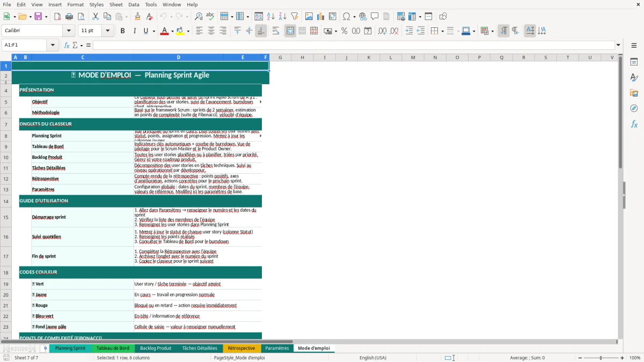Format as percent
This screenshot has height=362, width=644.
[345, 31]
